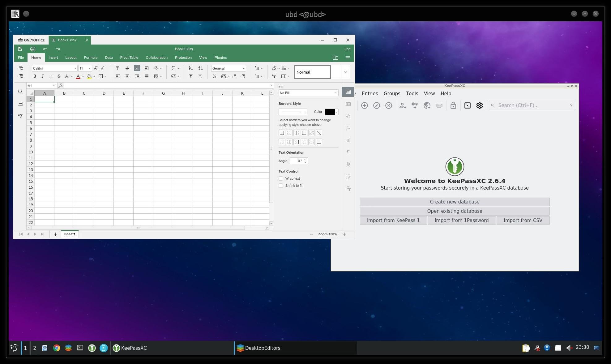Click the Bold formatting icon
The image size is (611, 364).
coord(35,76)
